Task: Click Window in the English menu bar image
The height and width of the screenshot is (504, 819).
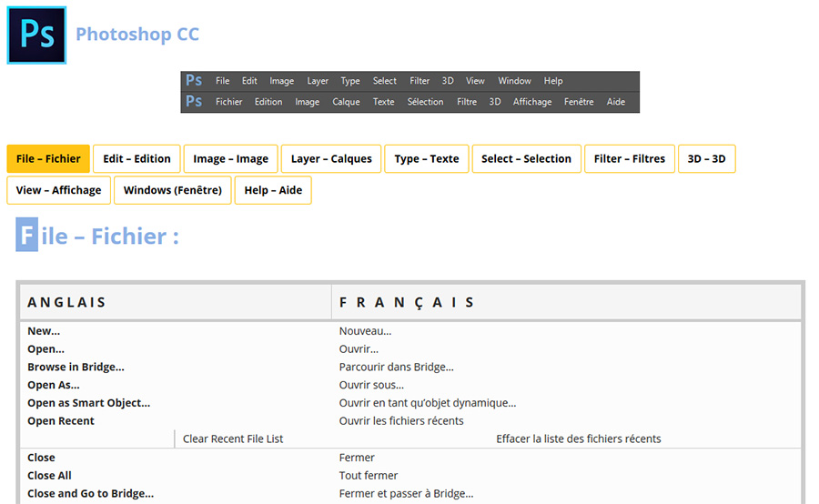Action: [514, 81]
